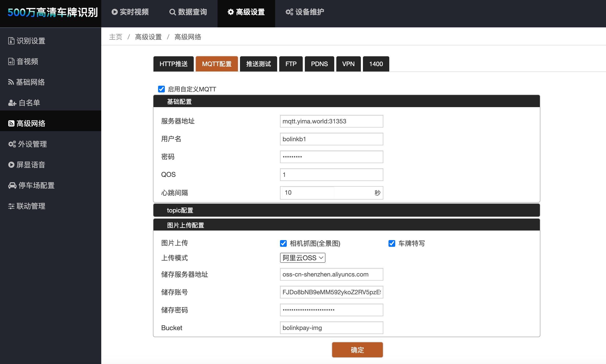Expand the topic配置 section

[346, 210]
